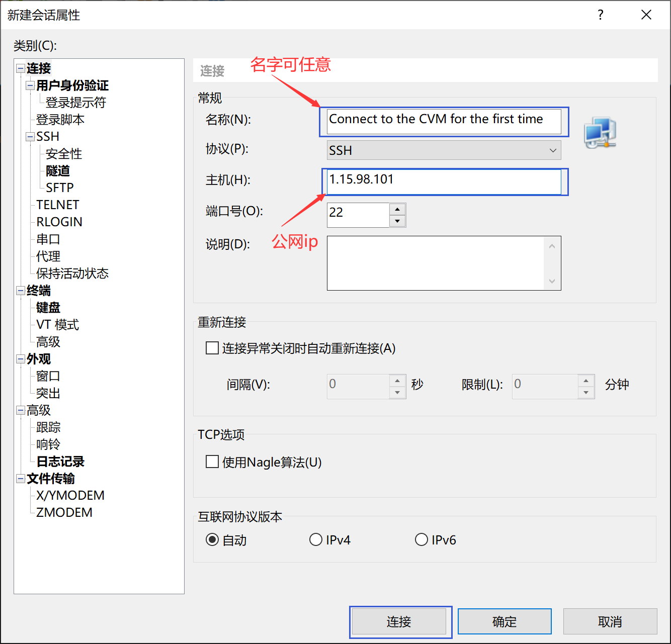Select 保持活动状态 in the tree
The image size is (671, 644).
72,273
